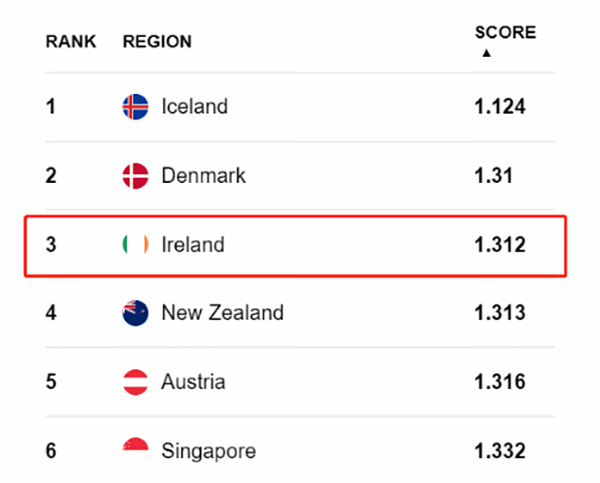
Task: Click the New Zealand flag icon
Action: coord(135,313)
